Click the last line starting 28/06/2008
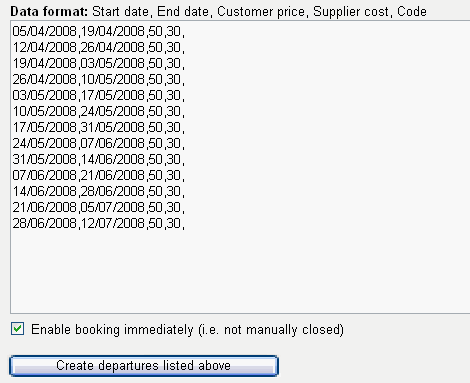The image size is (470, 383). [98, 223]
